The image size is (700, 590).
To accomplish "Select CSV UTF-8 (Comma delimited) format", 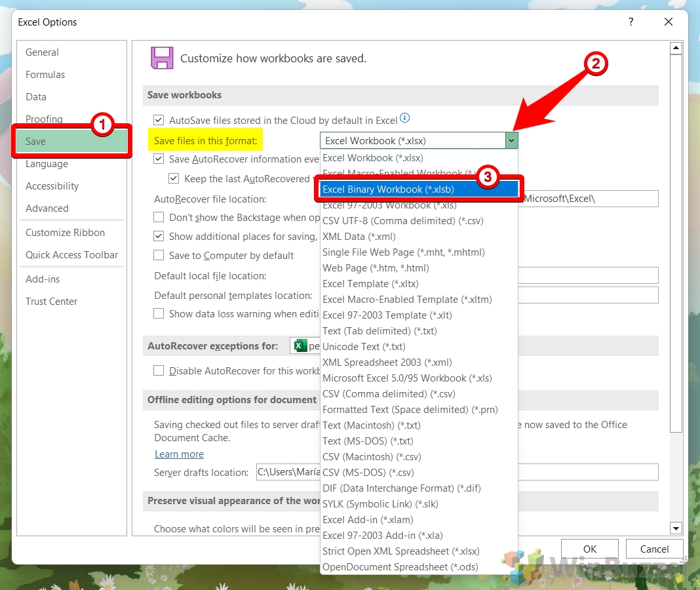I will [x=419, y=221].
